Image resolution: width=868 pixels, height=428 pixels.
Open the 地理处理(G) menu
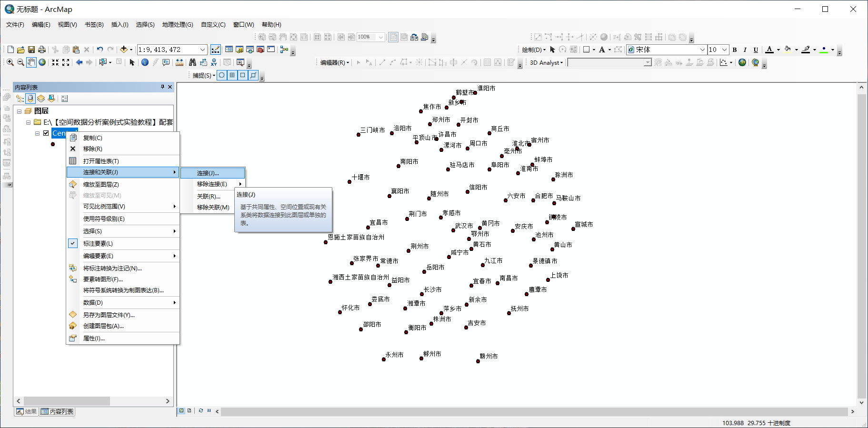click(x=178, y=25)
